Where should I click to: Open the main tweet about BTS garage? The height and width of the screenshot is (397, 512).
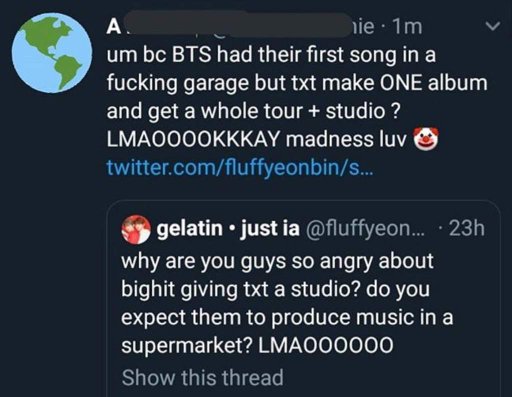(x=297, y=97)
